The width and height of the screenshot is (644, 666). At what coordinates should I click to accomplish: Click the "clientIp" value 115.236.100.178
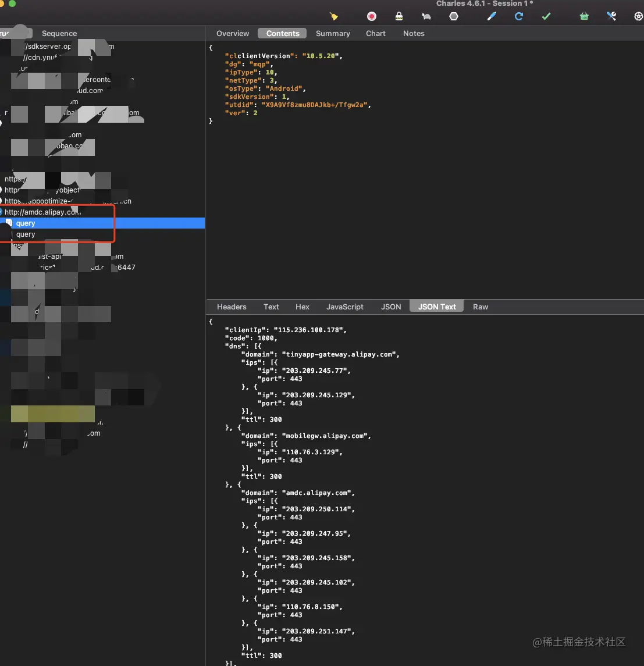pyautogui.click(x=309, y=330)
